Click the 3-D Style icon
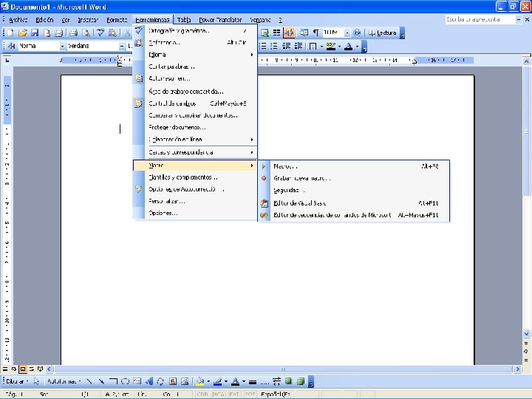The image size is (532, 399). [301, 381]
